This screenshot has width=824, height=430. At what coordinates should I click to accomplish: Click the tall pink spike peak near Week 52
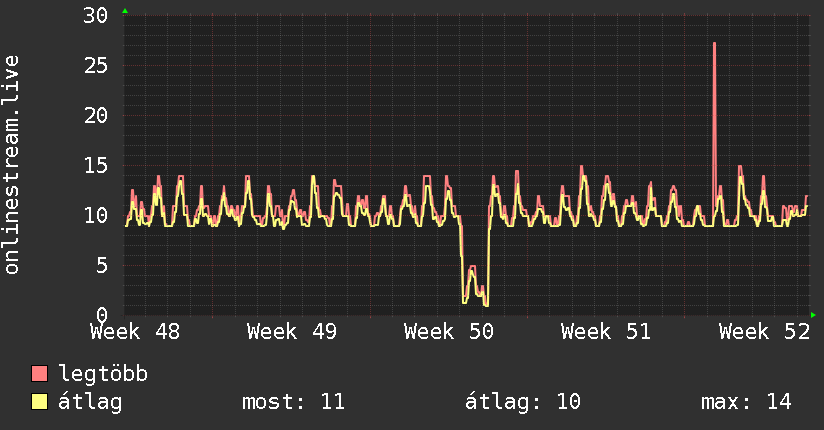715,44
